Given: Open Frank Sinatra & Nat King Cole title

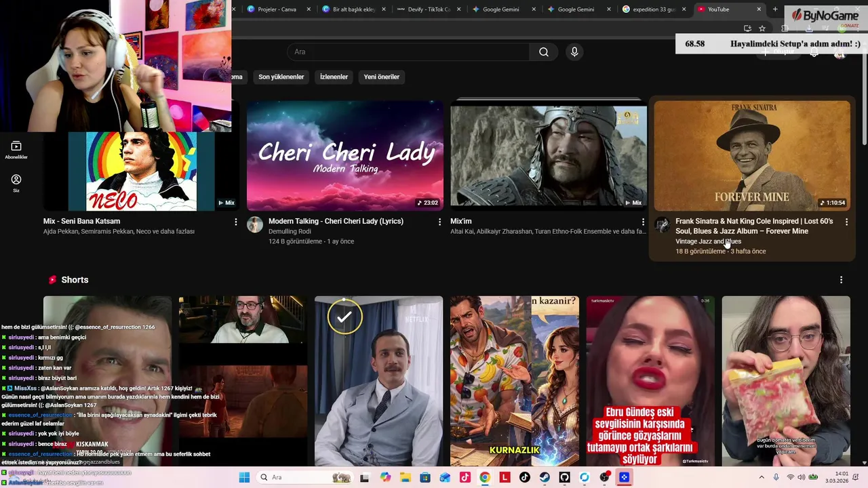Looking at the screenshot, I should tap(754, 226).
